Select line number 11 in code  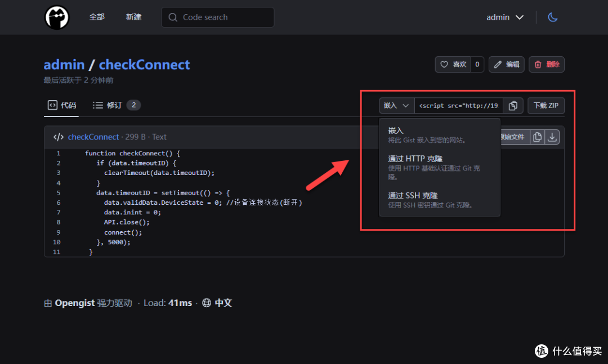(x=57, y=252)
